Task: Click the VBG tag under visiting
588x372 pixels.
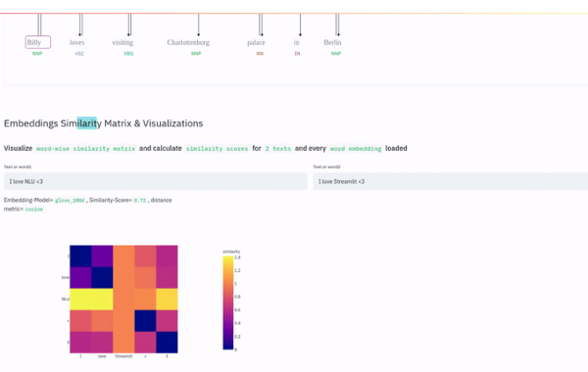Action: coord(128,54)
